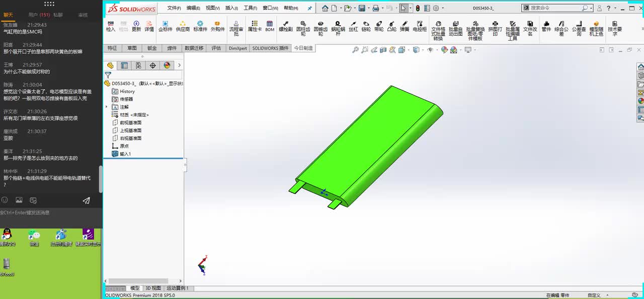Screen dimensions: 644x299
Task: Open the 企标件 parts library
Action: pyautogui.click(x=166, y=26)
